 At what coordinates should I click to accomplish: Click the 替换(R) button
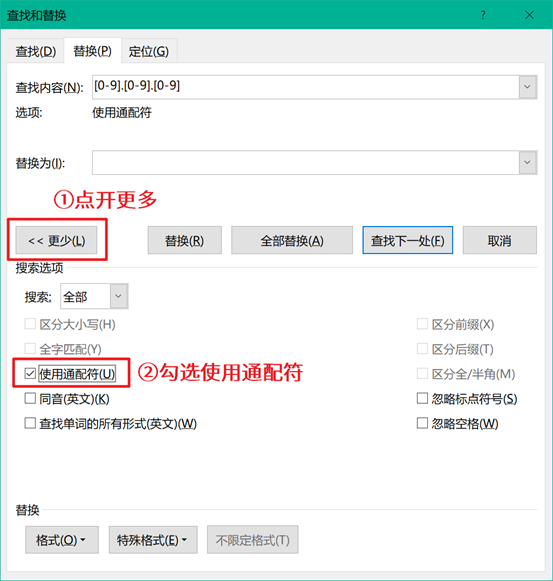185,240
